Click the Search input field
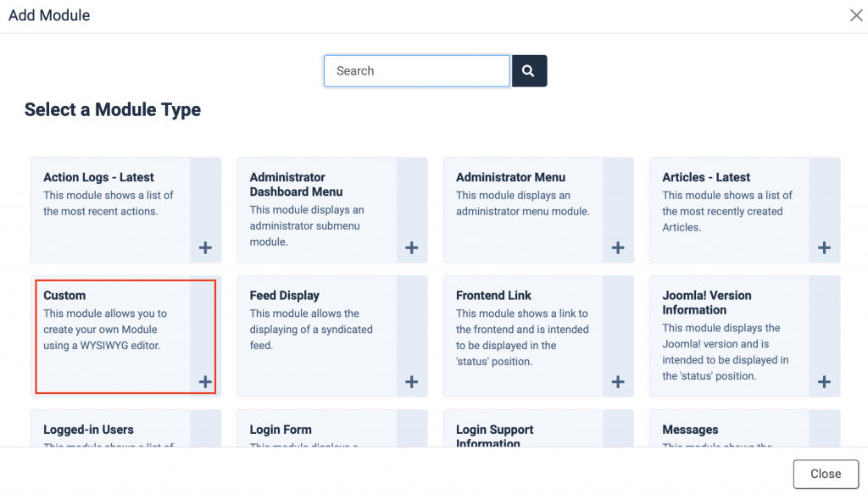The height and width of the screenshot is (494, 868). point(416,70)
